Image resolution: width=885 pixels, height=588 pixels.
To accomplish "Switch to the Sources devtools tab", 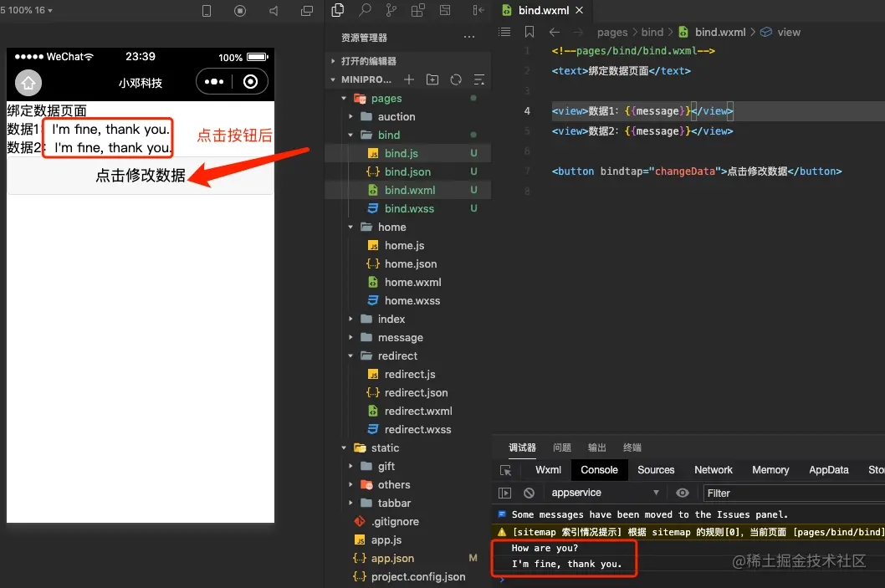I will click(656, 470).
